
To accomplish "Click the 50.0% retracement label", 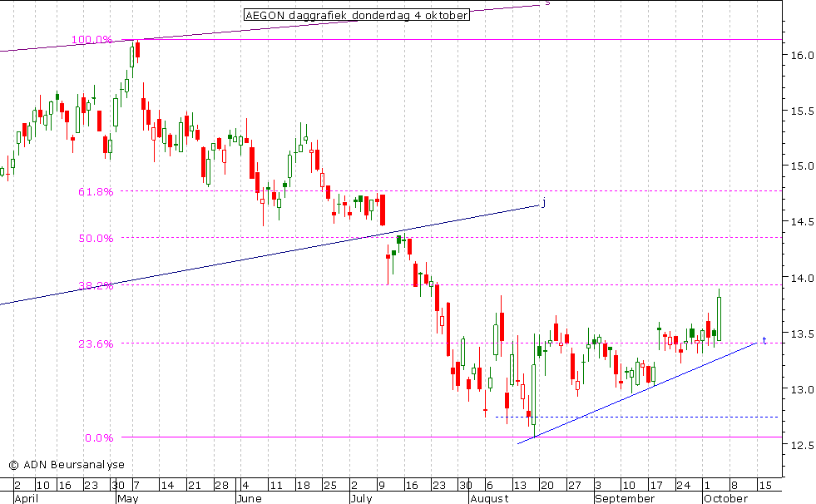I will click(x=96, y=238).
